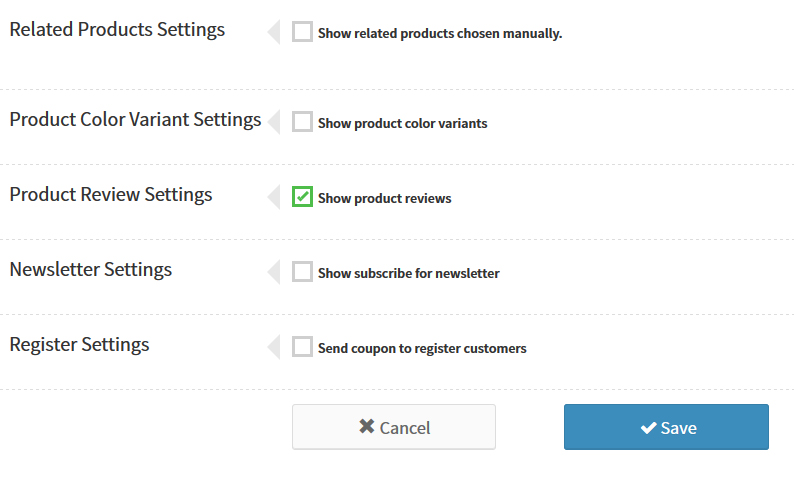Click the Show product reviews label text
This screenshot has height=480, width=794.
click(384, 198)
